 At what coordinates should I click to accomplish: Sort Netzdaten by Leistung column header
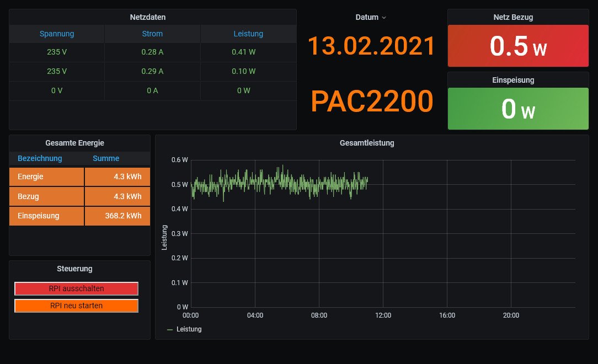pyautogui.click(x=248, y=34)
